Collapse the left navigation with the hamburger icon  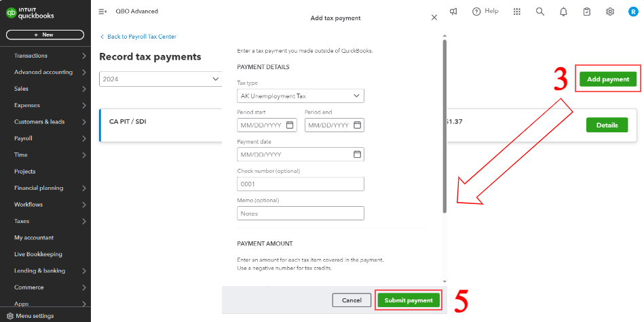(102, 12)
